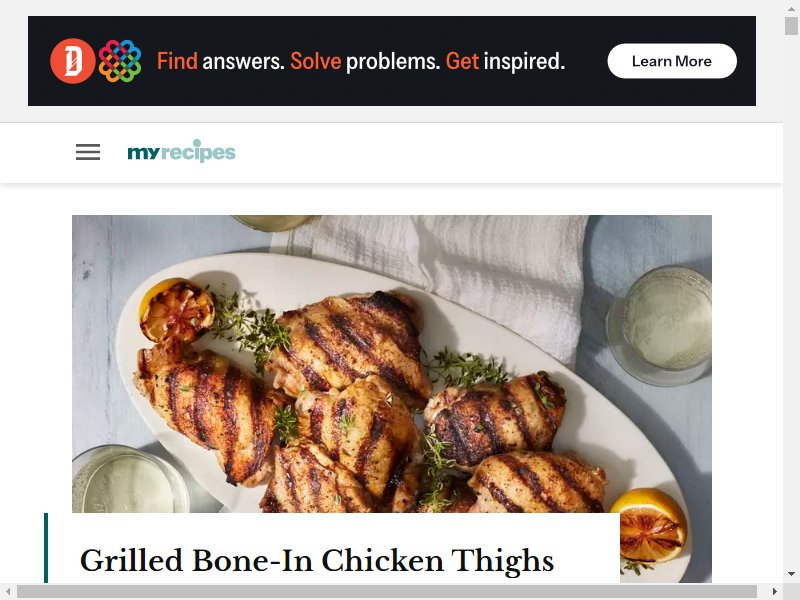800x600 pixels.
Task: Click the Grilled Bone-In Chicken Thighs heading
Action: [x=317, y=561]
